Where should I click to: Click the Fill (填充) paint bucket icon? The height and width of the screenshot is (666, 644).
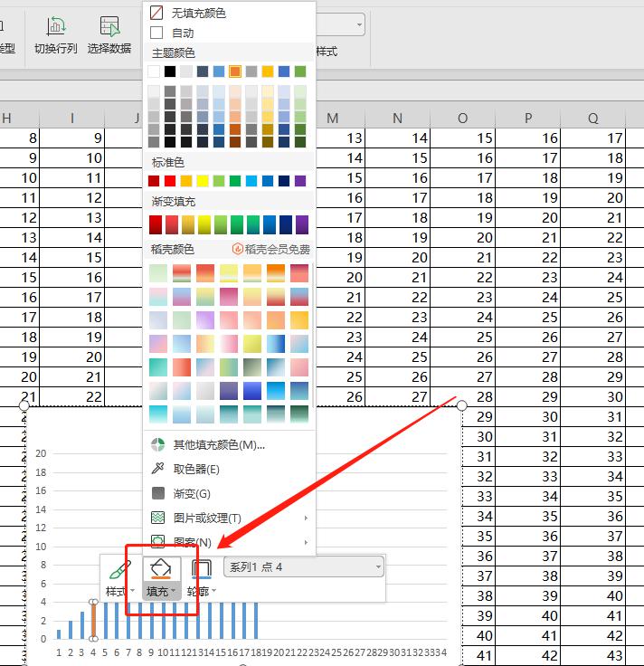(161, 569)
